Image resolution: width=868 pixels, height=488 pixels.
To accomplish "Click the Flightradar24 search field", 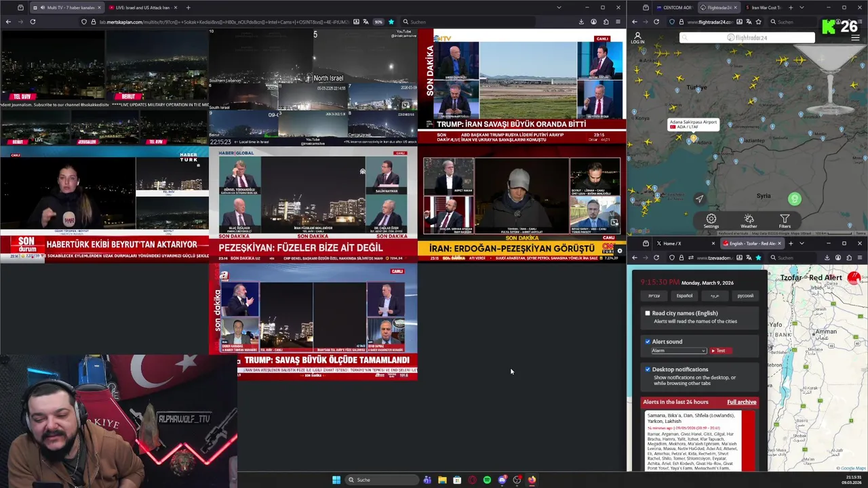I will 747,37.
